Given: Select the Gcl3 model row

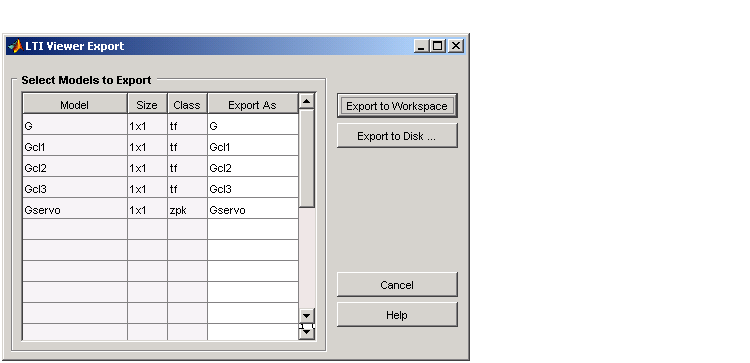Looking at the screenshot, I should tap(160, 189).
